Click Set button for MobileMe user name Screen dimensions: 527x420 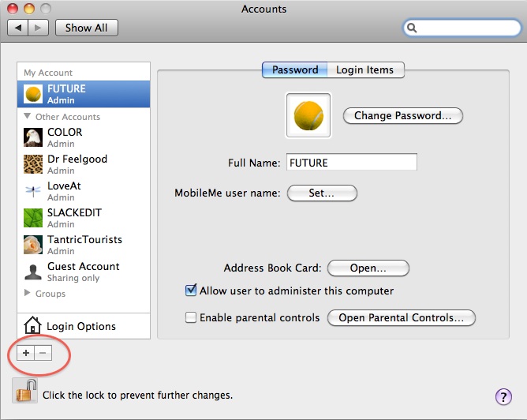coord(322,193)
